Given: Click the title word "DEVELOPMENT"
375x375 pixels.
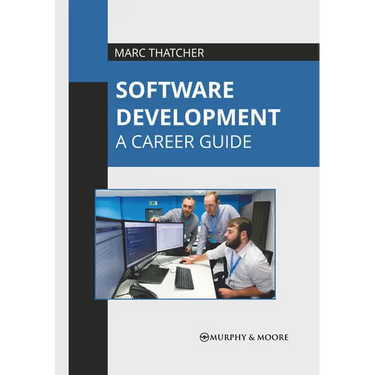Looking at the screenshot, I should point(198,117).
